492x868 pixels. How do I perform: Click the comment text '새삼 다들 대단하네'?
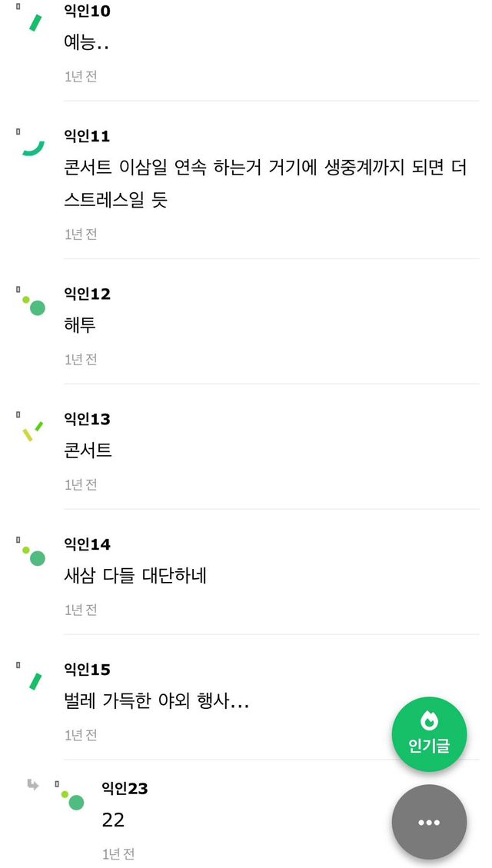pyautogui.click(x=135, y=576)
